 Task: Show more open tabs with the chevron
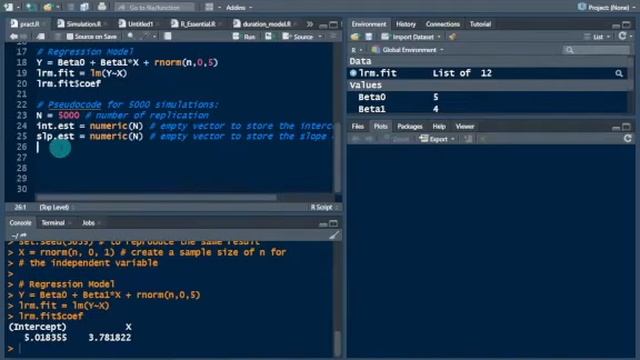(310, 24)
